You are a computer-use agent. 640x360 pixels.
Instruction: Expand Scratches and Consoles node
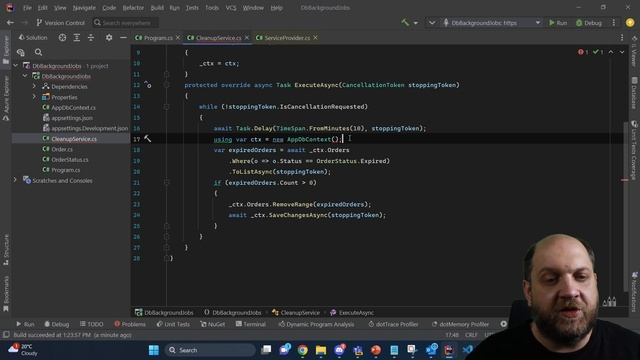[16, 180]
